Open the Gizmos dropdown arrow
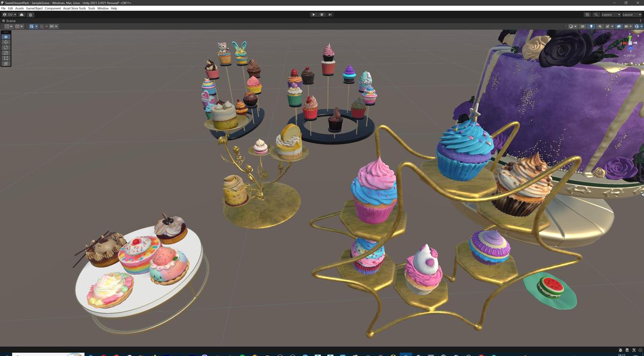Viewport: 644px width, 356px height. (641, 26)
